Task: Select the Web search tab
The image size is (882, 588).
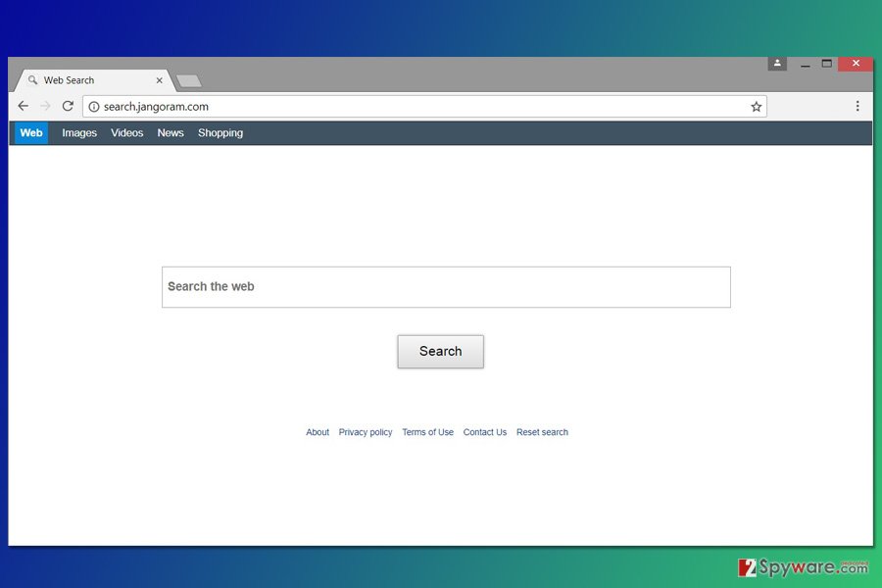Action: click(x=30, y=132)
